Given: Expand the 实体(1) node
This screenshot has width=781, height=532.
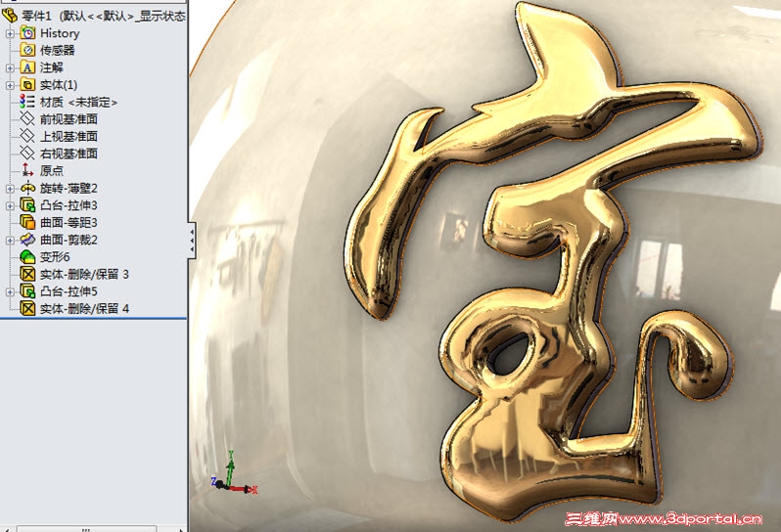Looking at the screenshot, I should pyautogui.click(x=10, y=85).
